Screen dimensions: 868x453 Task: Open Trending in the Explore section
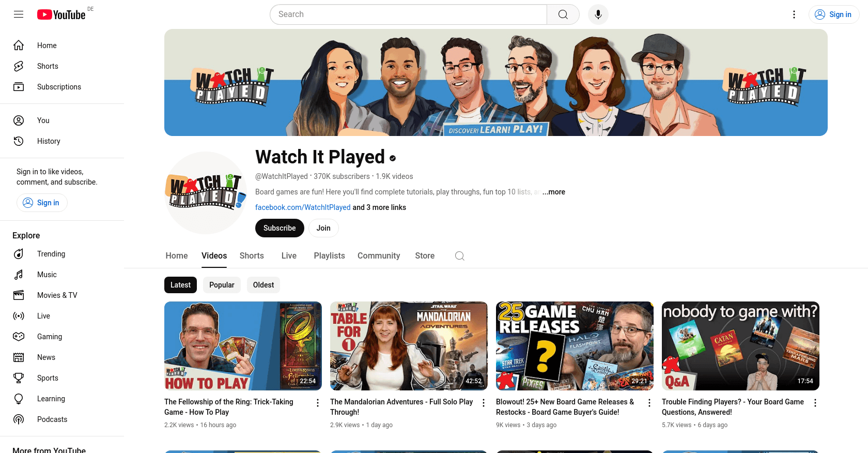coord(51,254)
